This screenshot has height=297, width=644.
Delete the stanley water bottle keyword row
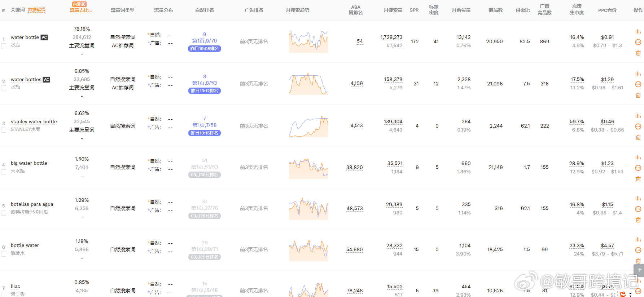638,137
